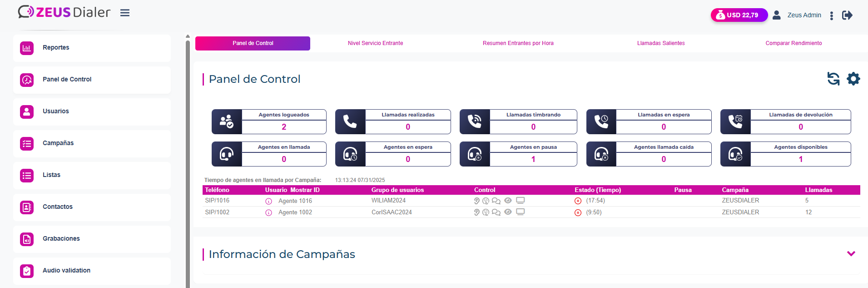Click the logout icon beside Zeus Admin
Screen dimensions: 868x288
[847, 15]
